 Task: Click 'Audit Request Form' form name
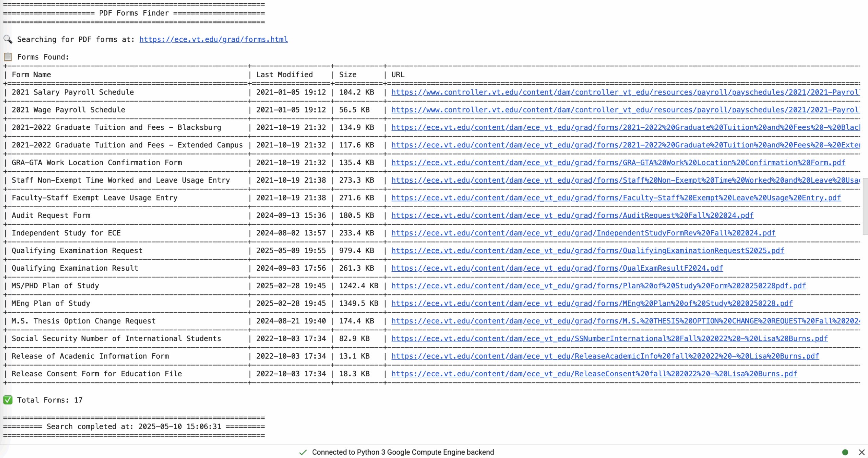click(51, 215)
